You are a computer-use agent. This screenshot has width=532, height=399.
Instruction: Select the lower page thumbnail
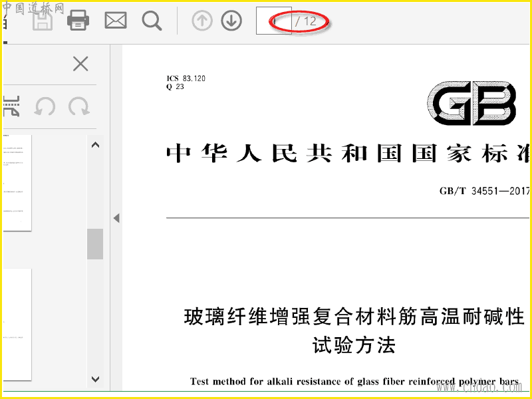(x=17, y=325)
